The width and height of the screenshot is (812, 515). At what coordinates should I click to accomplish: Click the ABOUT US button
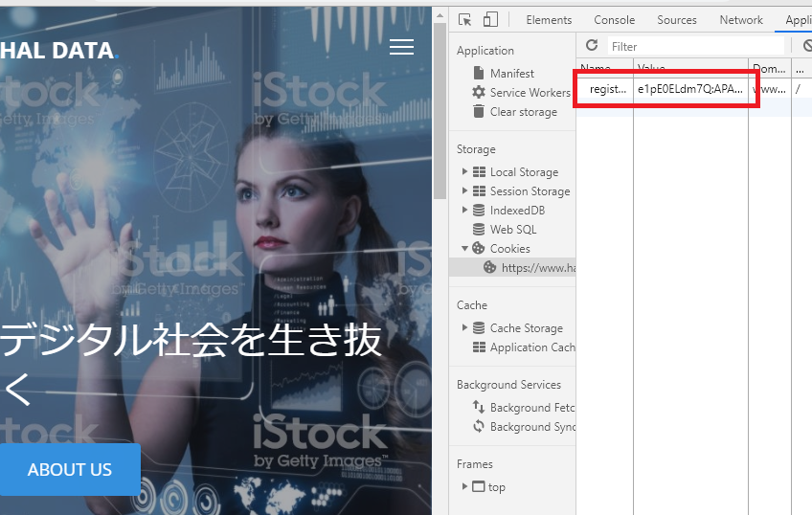tap(70, 469)
